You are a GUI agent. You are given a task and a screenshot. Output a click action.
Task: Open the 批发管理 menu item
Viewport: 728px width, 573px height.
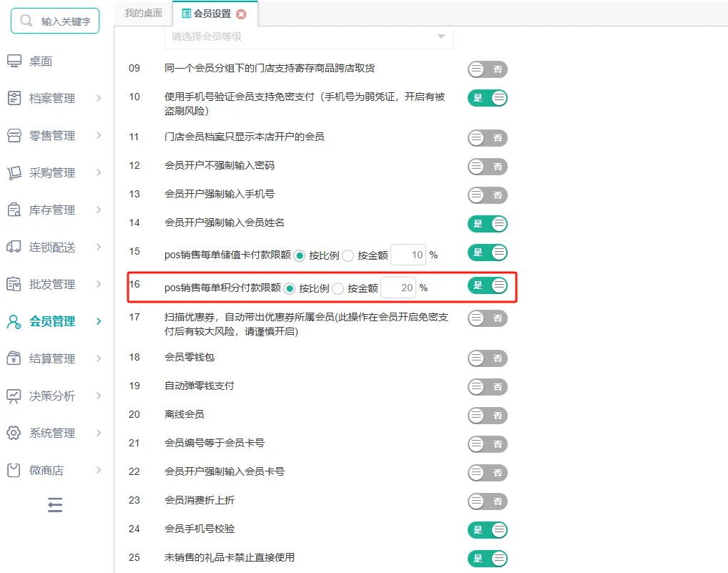point(52,284)
